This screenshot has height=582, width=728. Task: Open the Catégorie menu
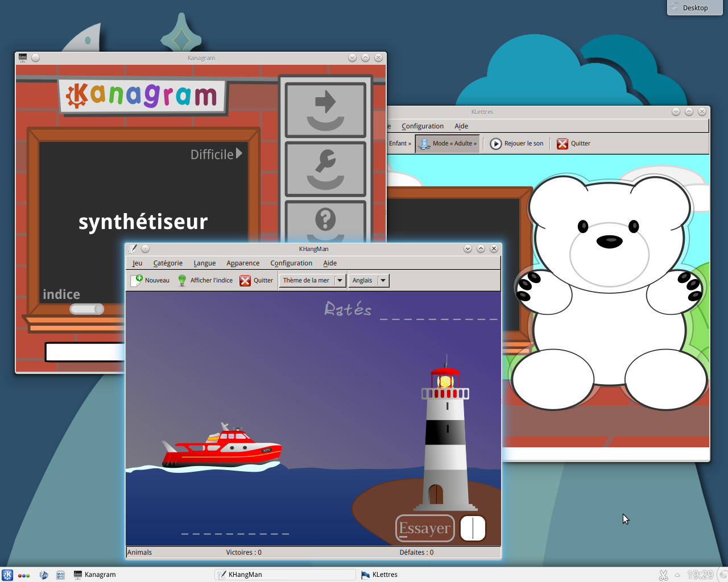click(168, 263)
